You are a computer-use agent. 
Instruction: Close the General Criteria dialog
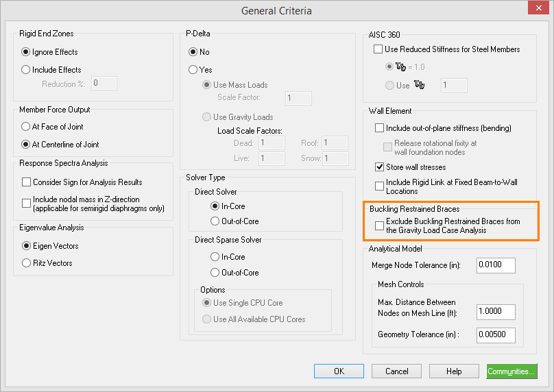(x=538, y=10)
